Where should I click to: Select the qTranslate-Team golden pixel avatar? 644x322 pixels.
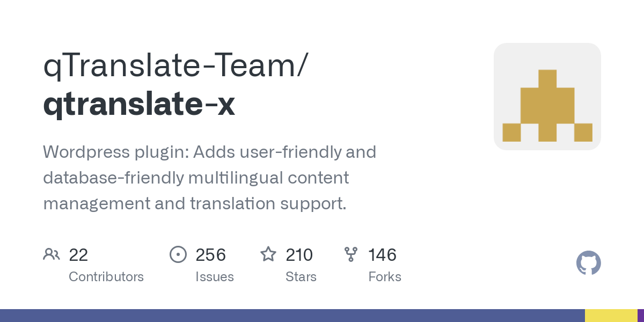(x=547, y=97)
